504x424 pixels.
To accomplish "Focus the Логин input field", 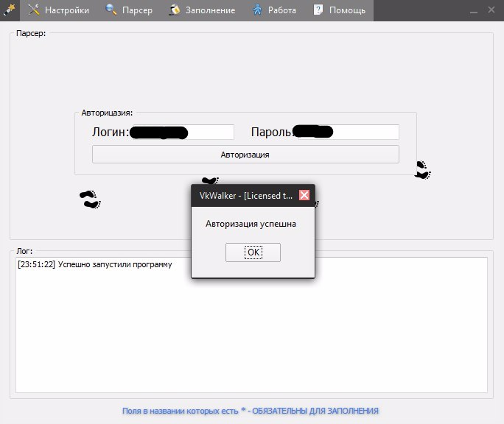I will point(181,132).
